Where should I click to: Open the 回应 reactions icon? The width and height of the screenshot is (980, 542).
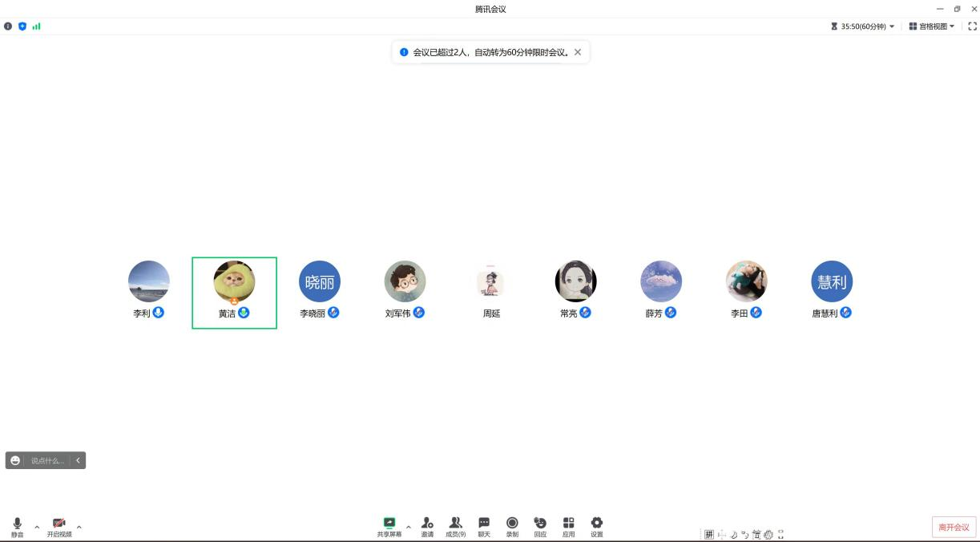tap(540, 524)
